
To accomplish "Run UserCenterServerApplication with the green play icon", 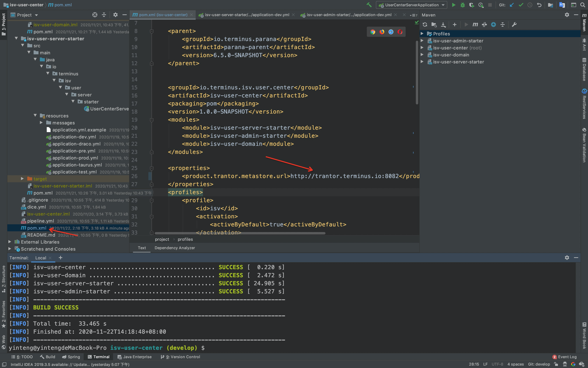I will [453, 5].
